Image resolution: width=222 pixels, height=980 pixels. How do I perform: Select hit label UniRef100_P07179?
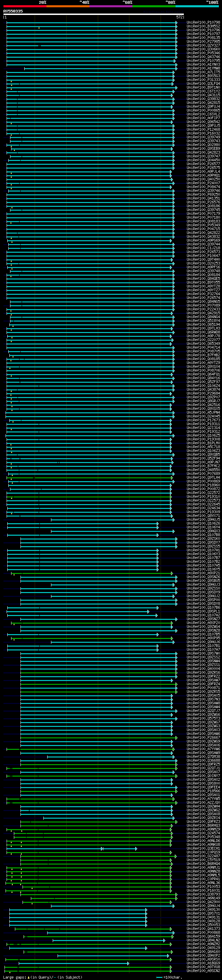[x=203, y=214]
